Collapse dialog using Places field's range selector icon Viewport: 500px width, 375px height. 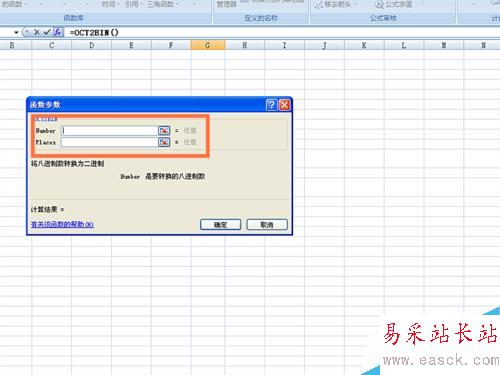point(164,142)
